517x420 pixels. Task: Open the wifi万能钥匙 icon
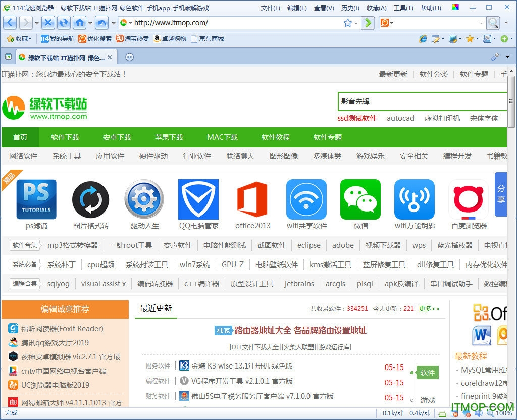tap(415, 199)
